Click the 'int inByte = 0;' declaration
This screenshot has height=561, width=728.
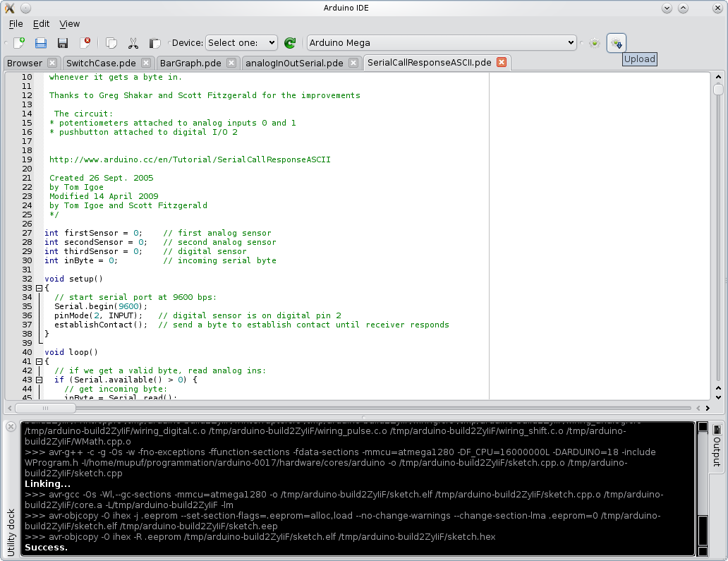81,260
